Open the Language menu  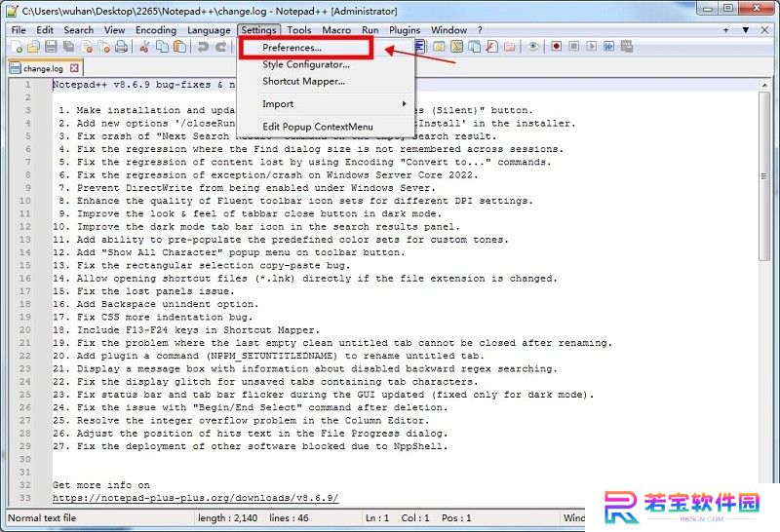209,30
